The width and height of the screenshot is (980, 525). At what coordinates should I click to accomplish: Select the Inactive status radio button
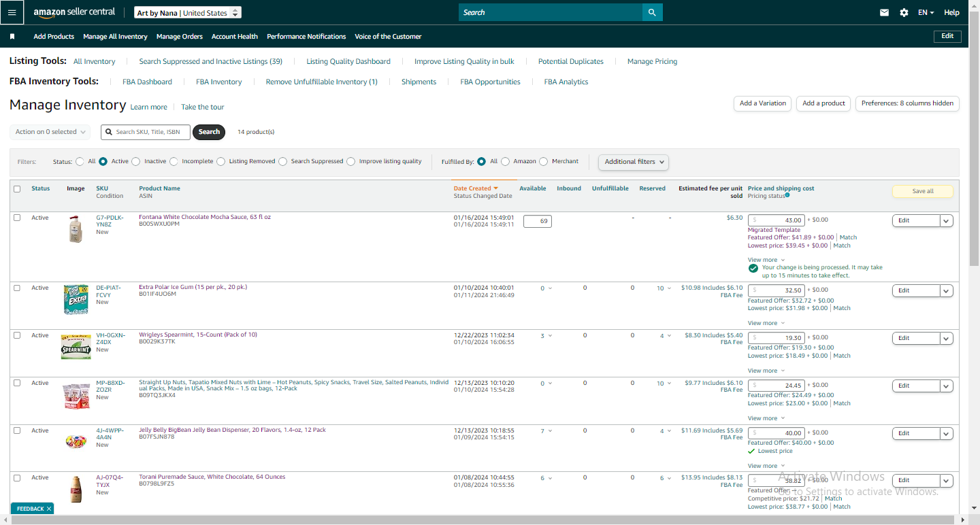coord(136,162)
